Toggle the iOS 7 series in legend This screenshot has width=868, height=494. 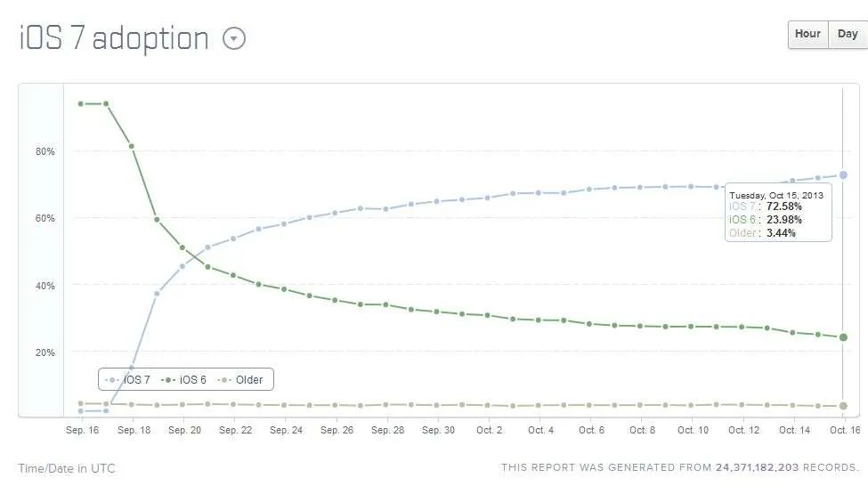pyautogui.click(x=127, y=380)
